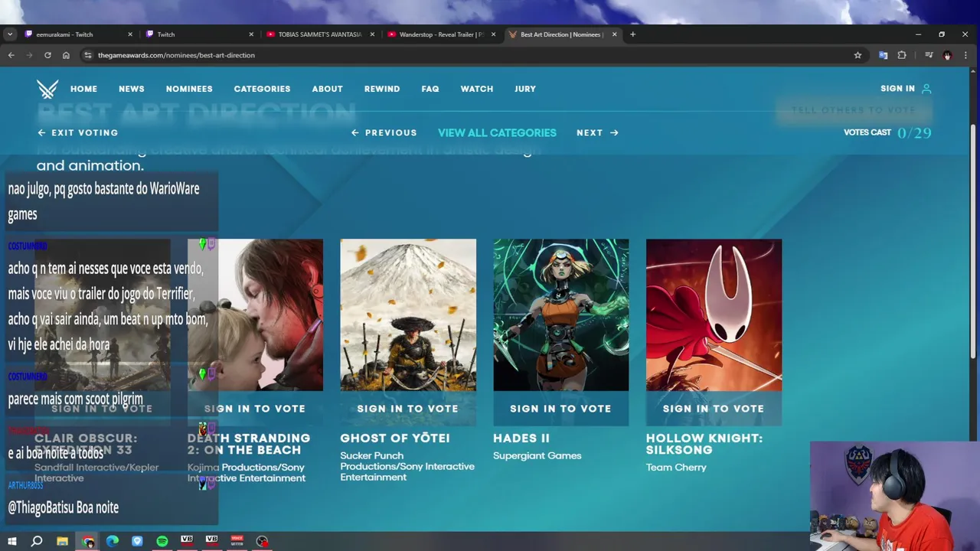Go to NEXT category

pos(597,132)
